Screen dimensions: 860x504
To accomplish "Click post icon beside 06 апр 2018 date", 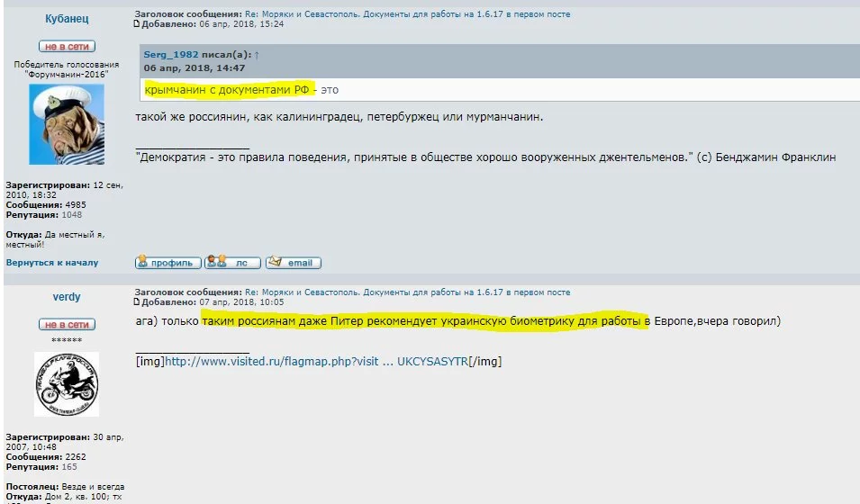I will coord(137,24).
